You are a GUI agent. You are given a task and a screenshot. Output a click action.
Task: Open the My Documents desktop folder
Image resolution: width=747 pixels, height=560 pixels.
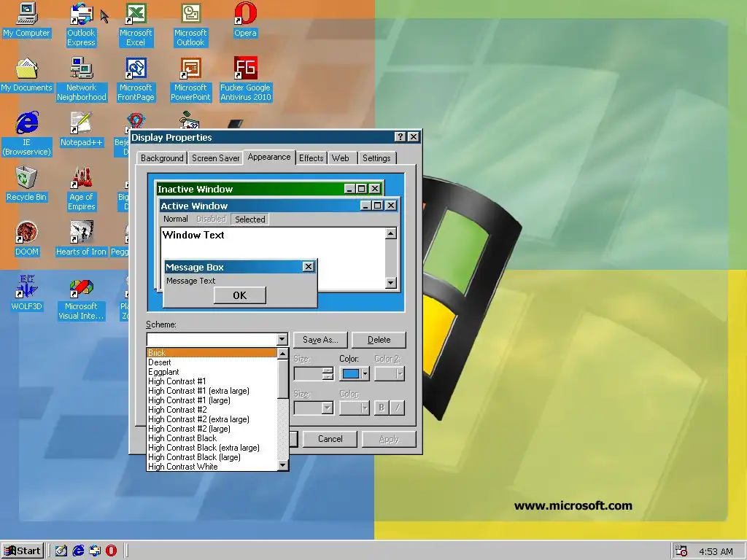tap(26, 75)
